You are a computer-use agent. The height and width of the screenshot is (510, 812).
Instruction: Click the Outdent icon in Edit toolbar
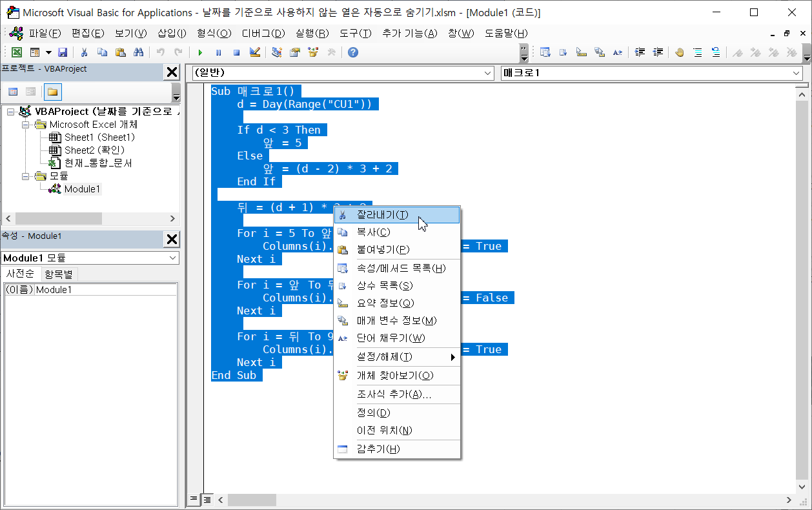pyautogui.click(x=658, y=52)
